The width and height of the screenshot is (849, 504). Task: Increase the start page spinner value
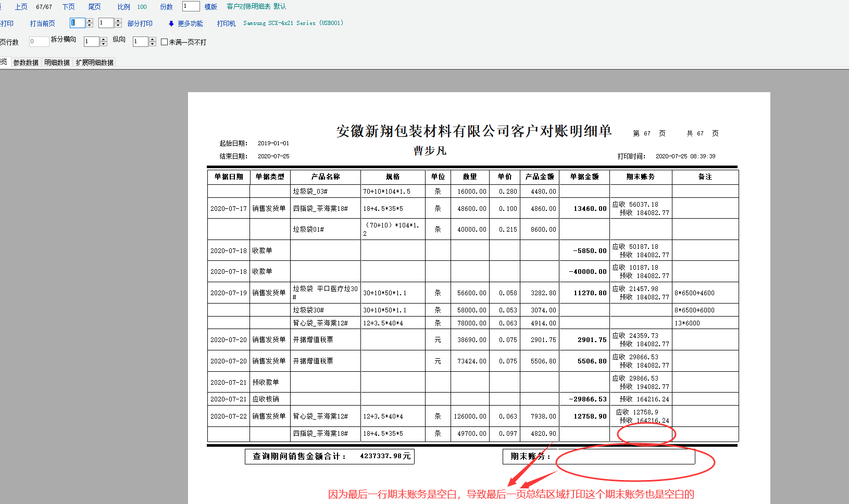(x=90, y=21)
